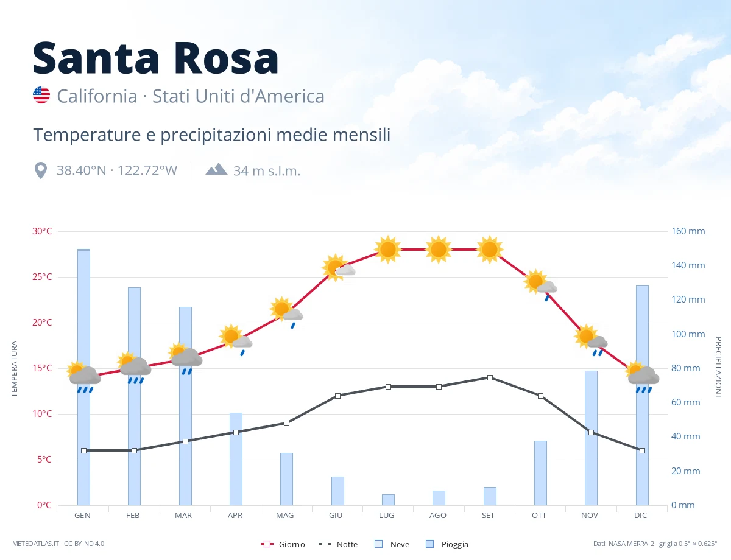Image resolution: width=731 pixels, height=560 pixels.
Task: Click the August sunny weather icon
Action: (x=439, y=250)
